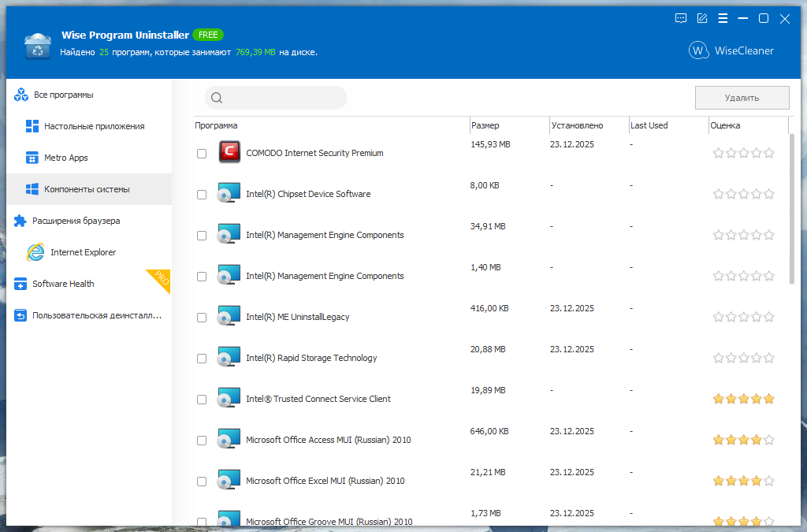Check the COMODO Internet Security Premium checkbox
Viewport: 807px width, 532px height.
tap(202, 154)
